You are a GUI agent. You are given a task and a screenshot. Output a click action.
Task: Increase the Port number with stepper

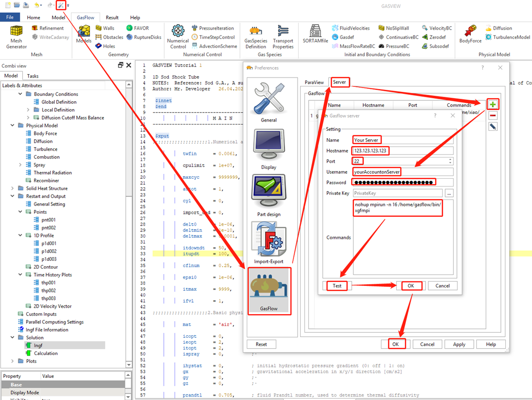point(450,160)
